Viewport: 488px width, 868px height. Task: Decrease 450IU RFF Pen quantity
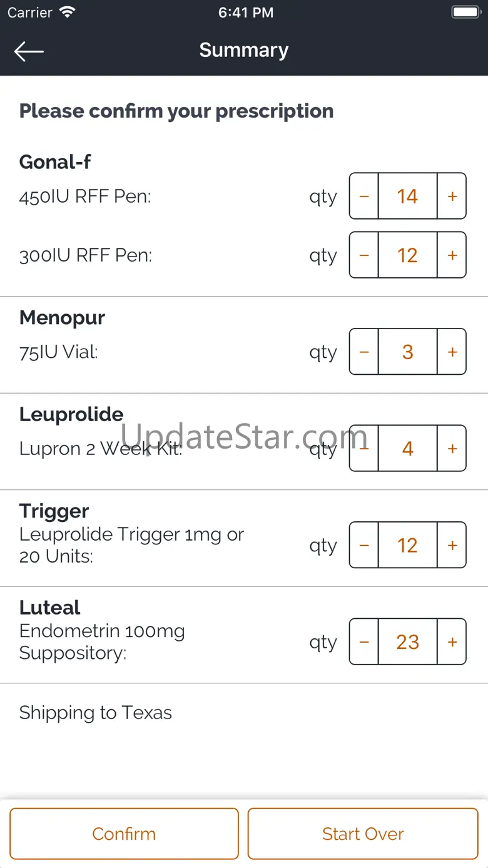coord(364,197)
